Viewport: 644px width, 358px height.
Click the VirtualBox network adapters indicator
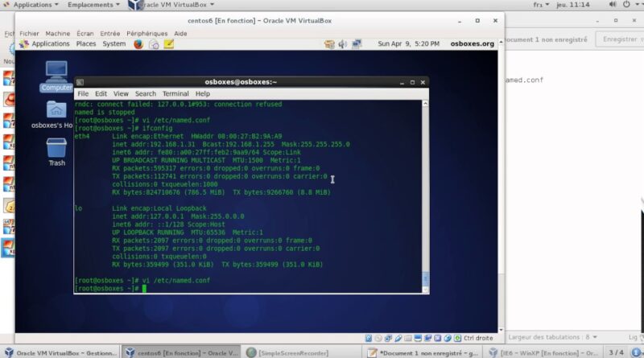click(x=388, y=338)
